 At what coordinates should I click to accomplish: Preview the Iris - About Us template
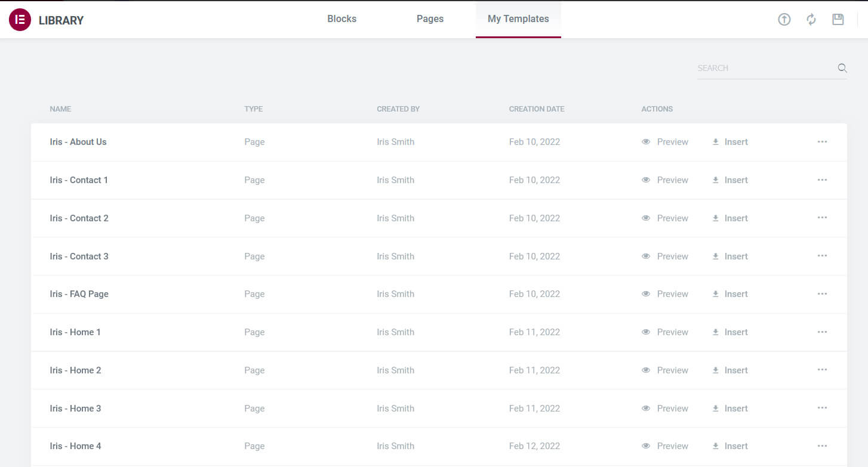point(665,142)
